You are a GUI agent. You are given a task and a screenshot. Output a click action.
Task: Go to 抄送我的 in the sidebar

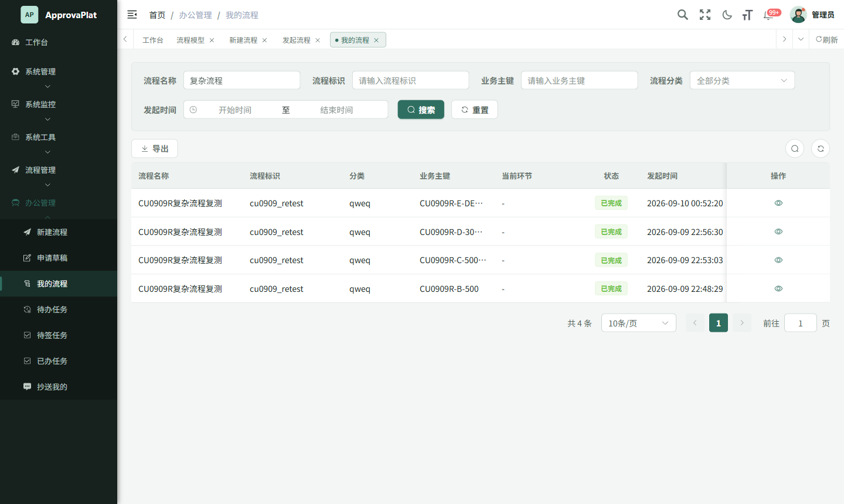pos(59,387)
